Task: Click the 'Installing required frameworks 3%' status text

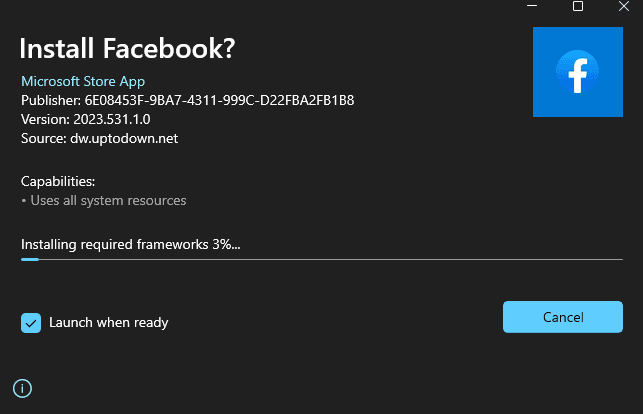Action: click(x=130, y=244)
